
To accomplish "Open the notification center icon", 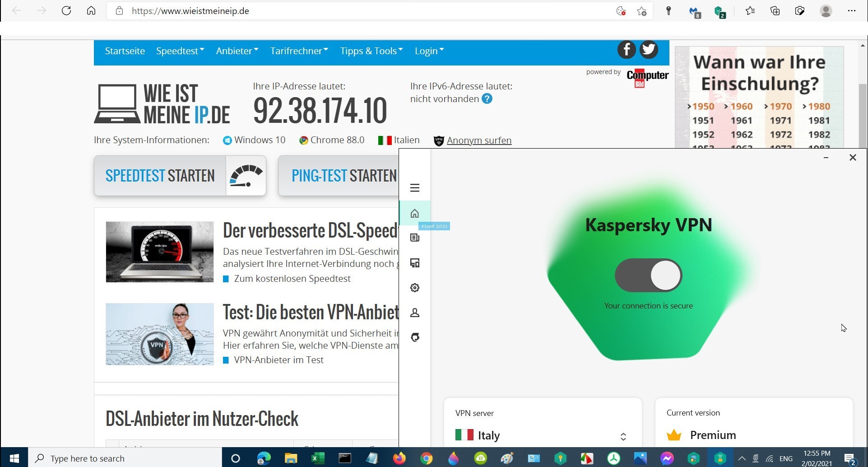I will point(850,459).
